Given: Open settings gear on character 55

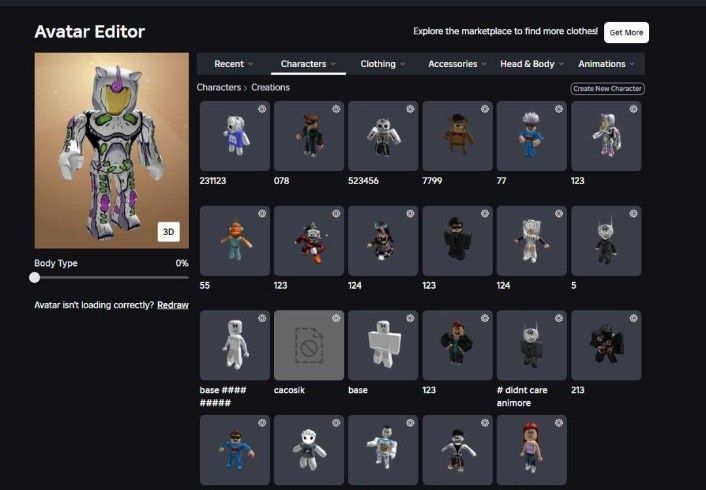Looking at the screenshot, I should (x=262, y=213).
